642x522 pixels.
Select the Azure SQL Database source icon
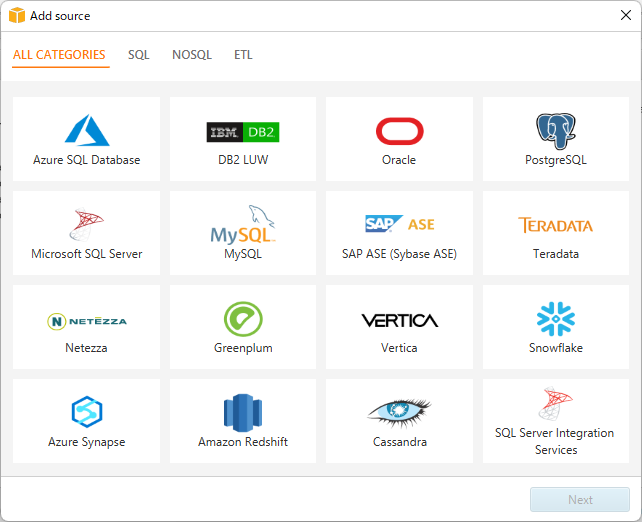pos(87,130)
